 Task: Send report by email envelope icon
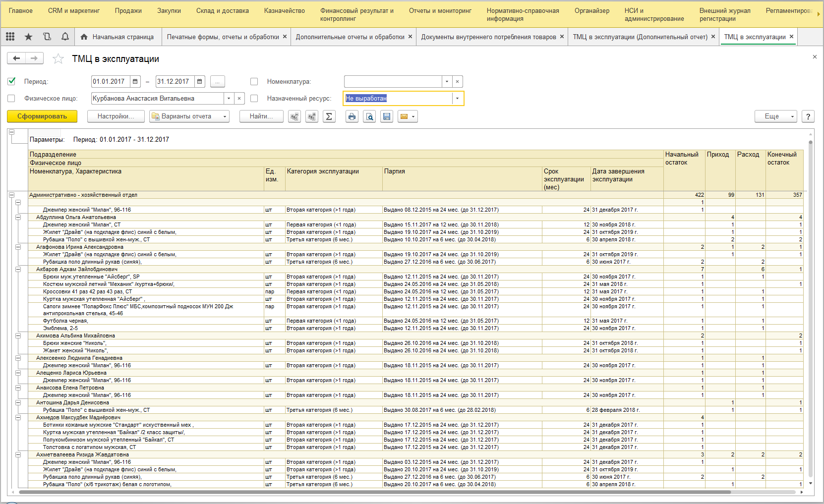tap(404, 116)
